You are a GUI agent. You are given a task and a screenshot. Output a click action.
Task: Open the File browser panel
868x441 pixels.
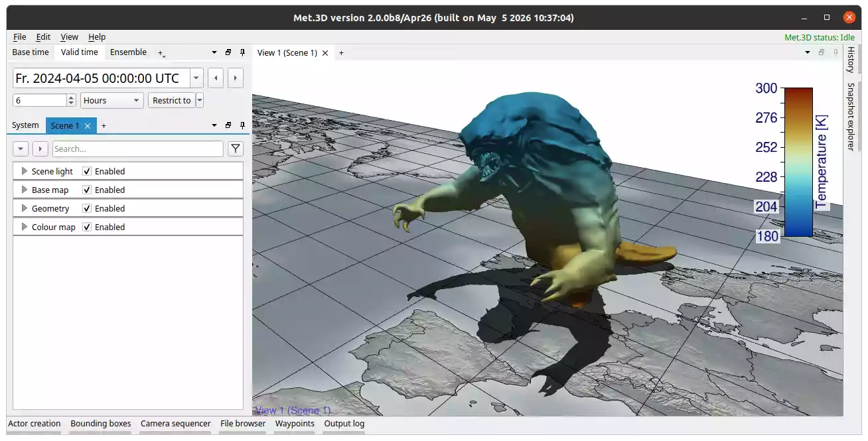click(243, 424)
